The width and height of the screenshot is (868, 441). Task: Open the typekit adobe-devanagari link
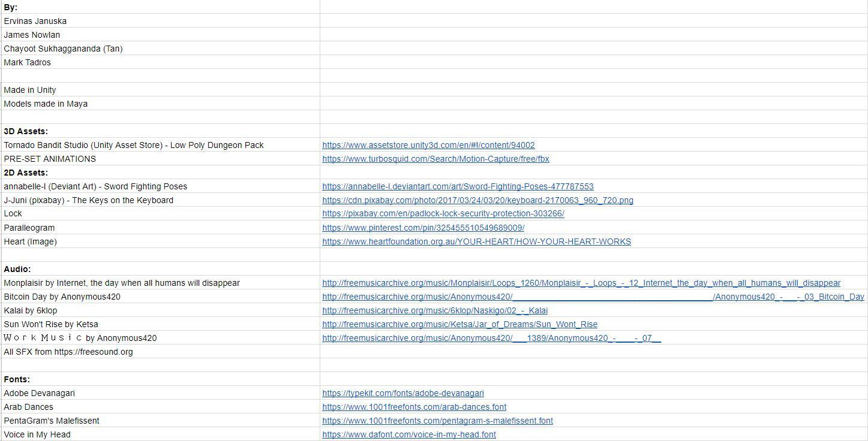click(x=403, y=393)
